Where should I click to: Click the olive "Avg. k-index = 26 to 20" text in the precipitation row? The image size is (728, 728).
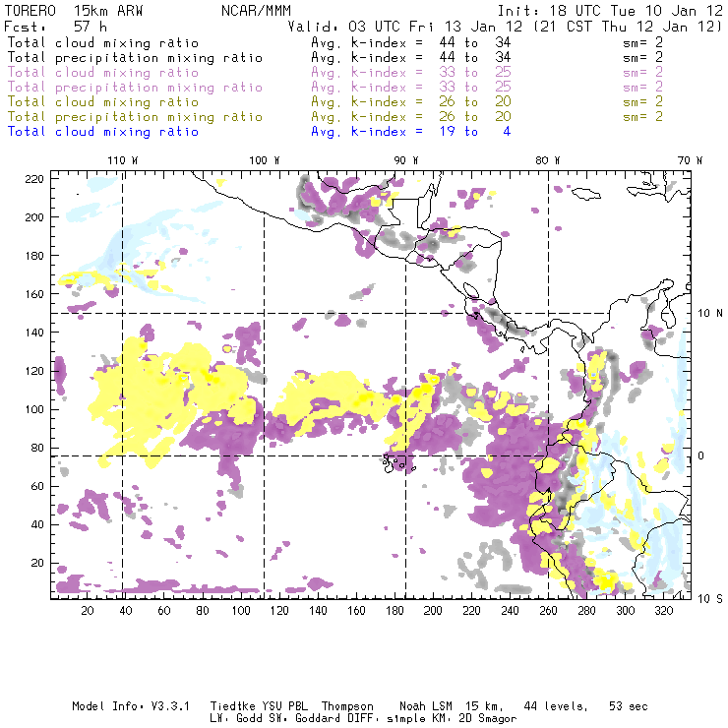tap(411, 117)
